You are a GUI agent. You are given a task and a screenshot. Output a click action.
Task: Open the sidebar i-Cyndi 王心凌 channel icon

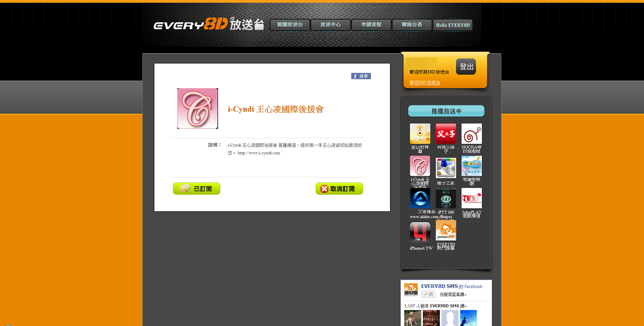click(420, 166)
